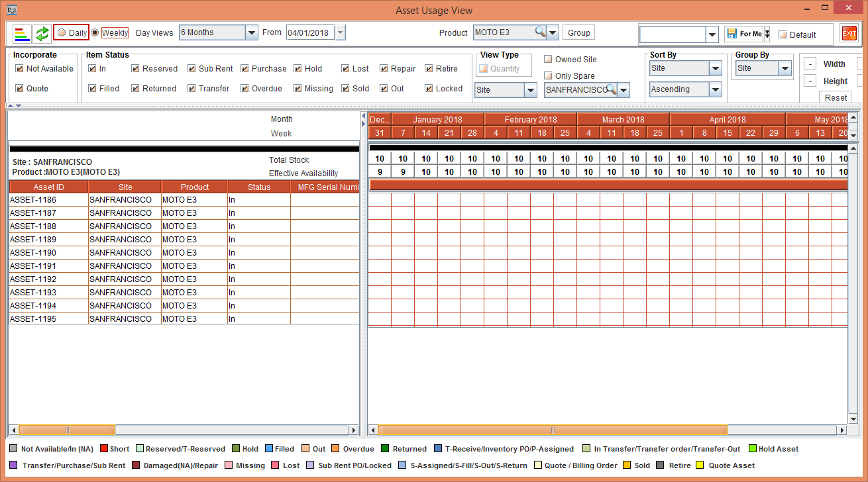The image size is (868, 482).
Task: Click magnifier search icon in Product field
Action: coord(541,32)
